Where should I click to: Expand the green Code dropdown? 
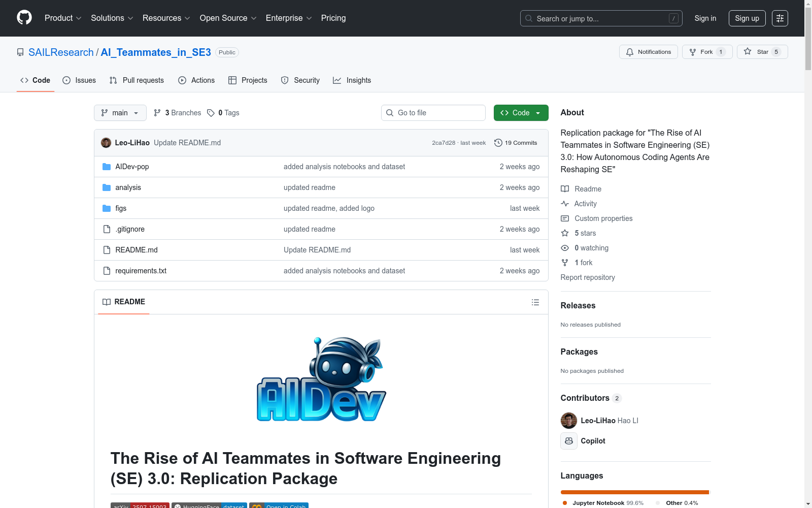(x=521, y=113)
